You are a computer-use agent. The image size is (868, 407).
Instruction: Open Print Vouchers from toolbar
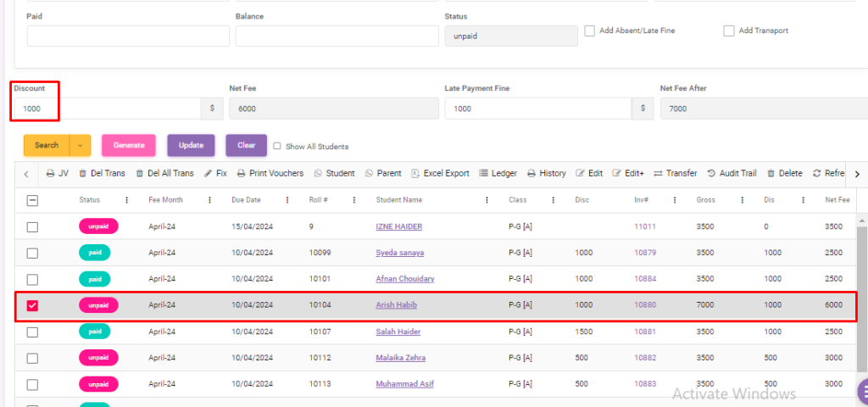[x=242, y=173]
